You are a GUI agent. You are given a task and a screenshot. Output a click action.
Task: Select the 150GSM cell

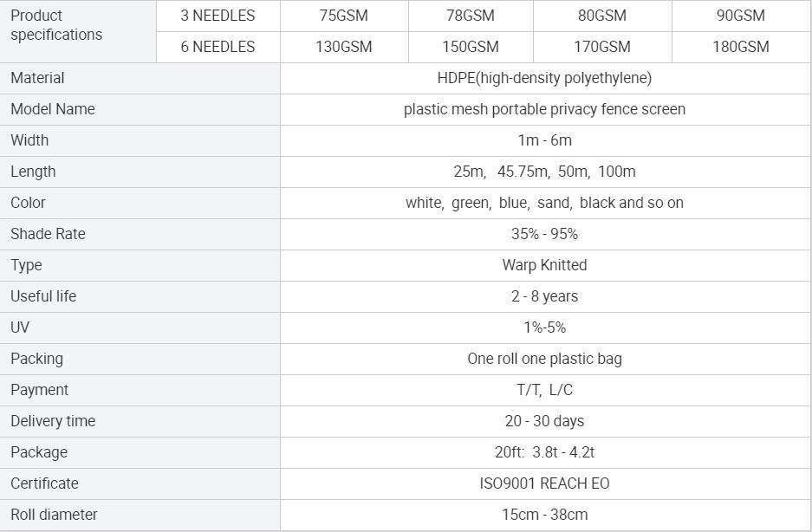471,47
